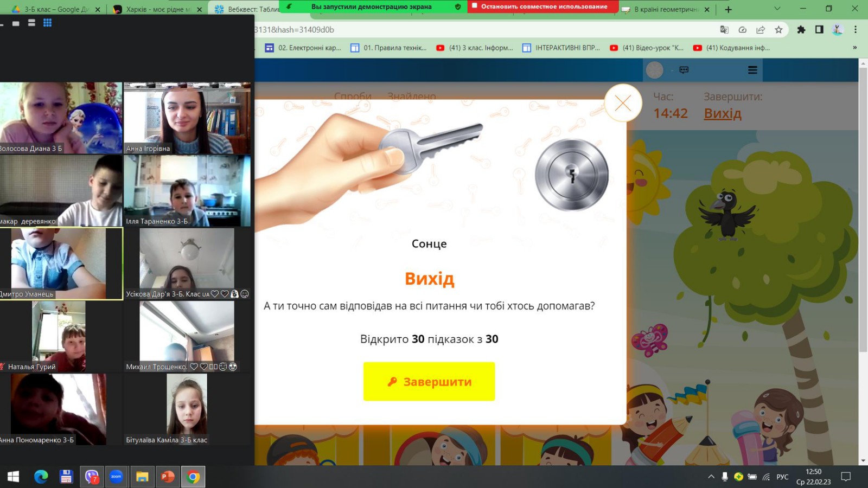Switch Zoom panel to two-row strip view
This screenshot has width=868, height=488.
click(31, 23)
